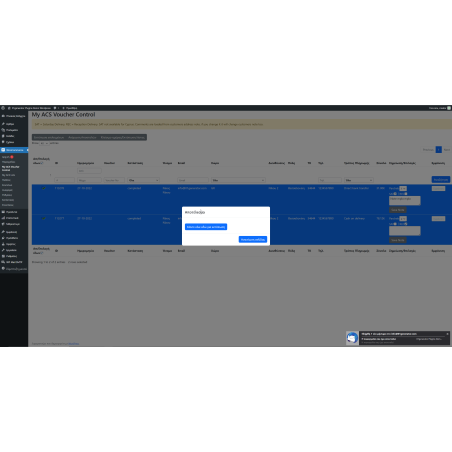This screenshot has width=452, height=452.
Task: Select the highlighted WooCommerce sidebar menu
Action: coord(14,150)
